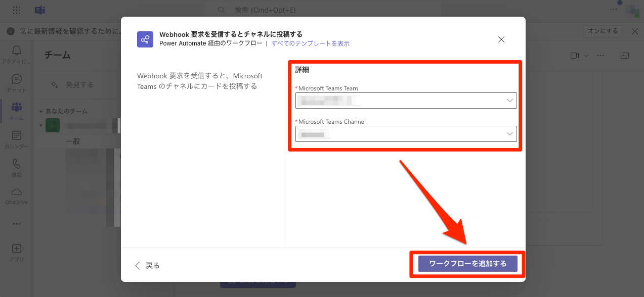The height and width of the screenshot is (297, 644).
Task: Open カレンダー in the Teams sidebar
Action: 17,139
